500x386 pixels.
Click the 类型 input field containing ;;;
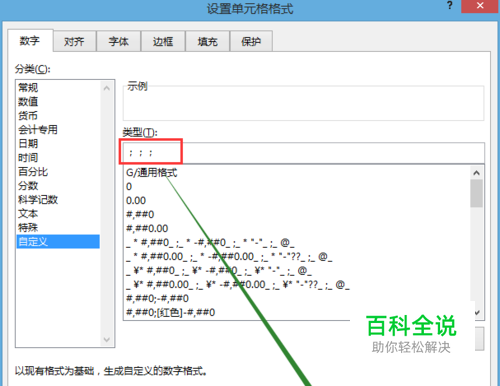click(304, 153)
